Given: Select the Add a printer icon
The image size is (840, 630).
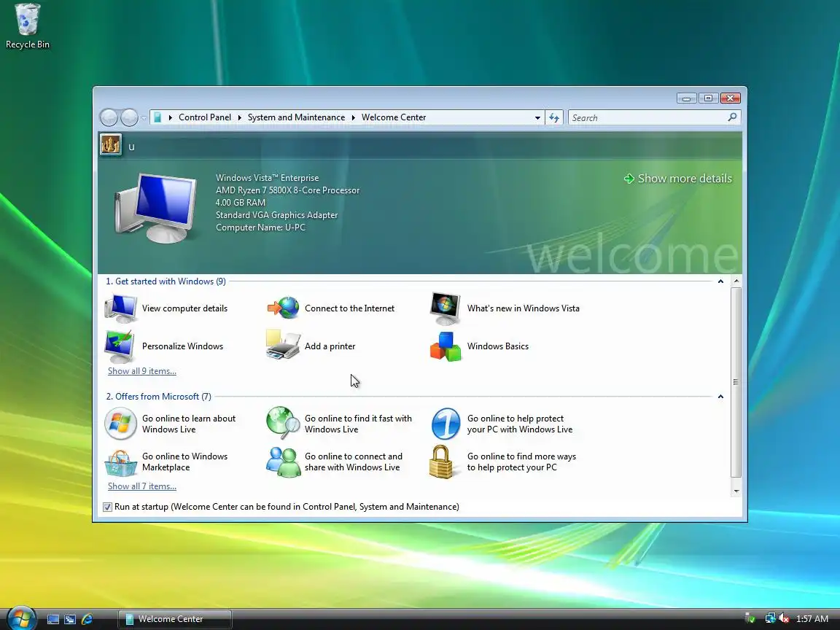Looking at the screenshot, I should tap(283, 346).
